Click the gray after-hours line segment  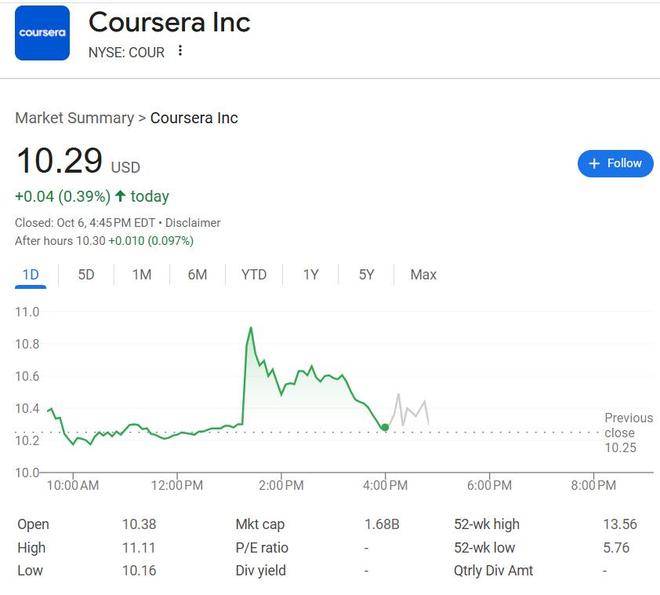410,410
